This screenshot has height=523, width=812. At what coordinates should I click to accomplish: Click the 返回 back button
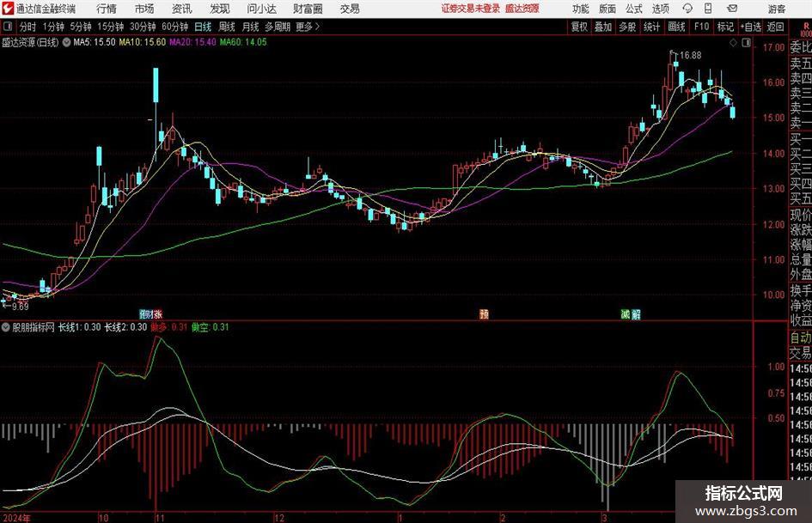click(776, 27)
